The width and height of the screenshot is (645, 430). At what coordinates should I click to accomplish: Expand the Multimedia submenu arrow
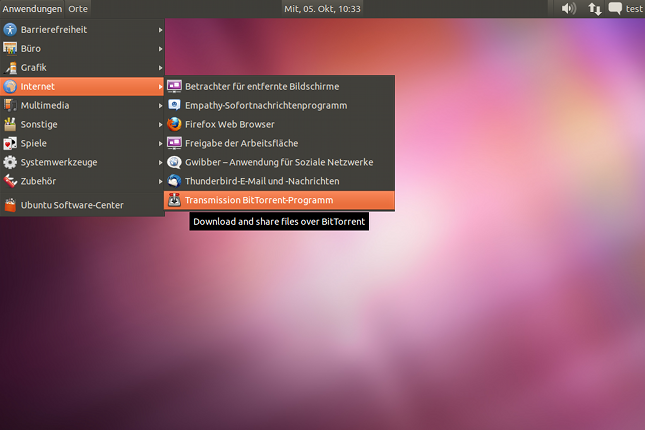pyautogui.click(x=160, y=106)
